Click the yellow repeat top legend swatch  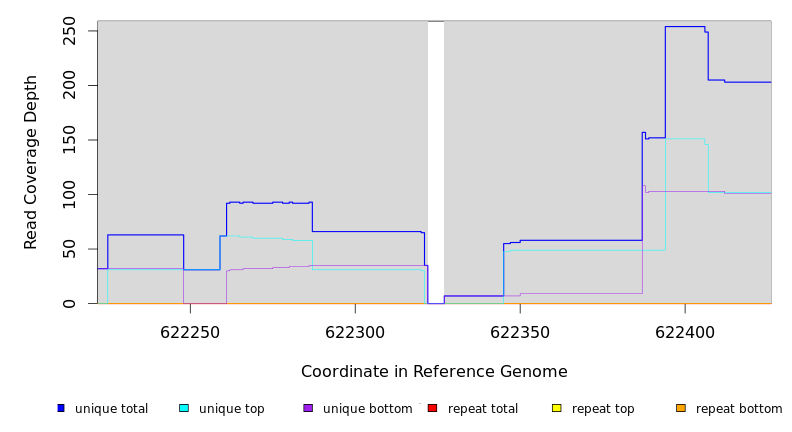(556, 408)
